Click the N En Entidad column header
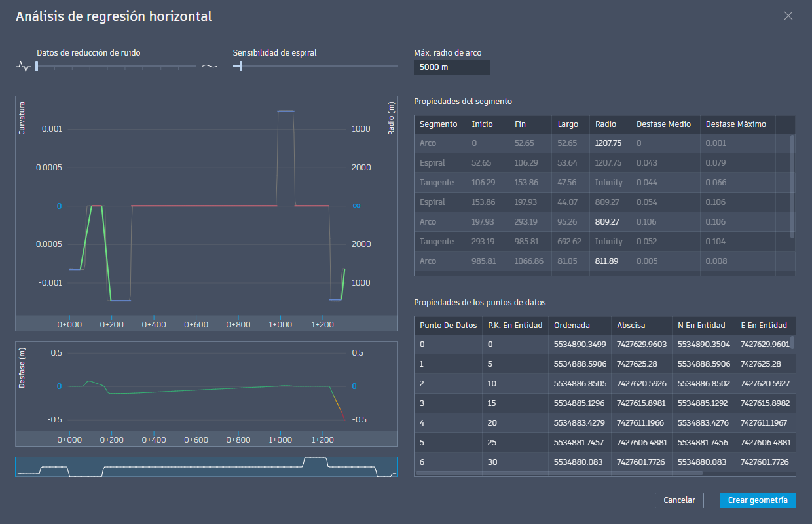 pos(704,326)
